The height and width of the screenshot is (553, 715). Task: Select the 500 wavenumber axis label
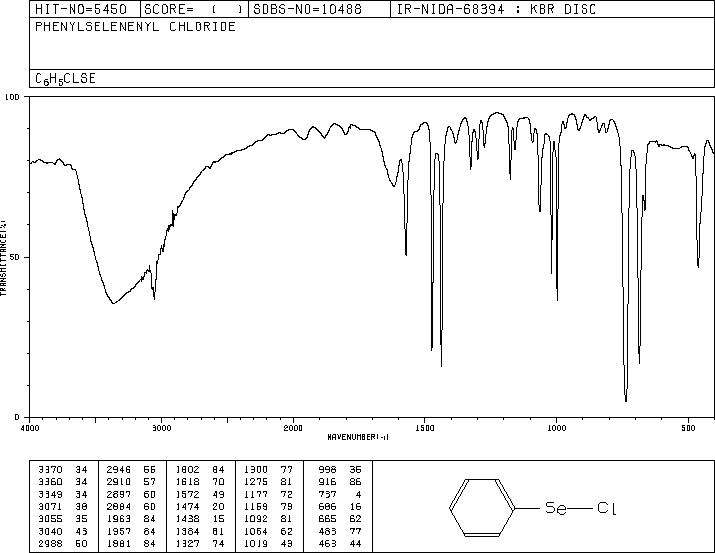[689, 428]
